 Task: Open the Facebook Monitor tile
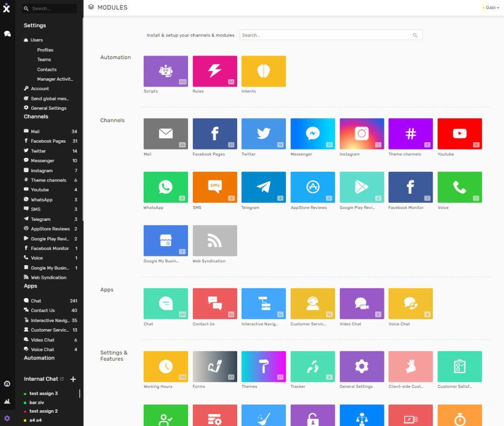pyautogui.click(x=410, y=187)
